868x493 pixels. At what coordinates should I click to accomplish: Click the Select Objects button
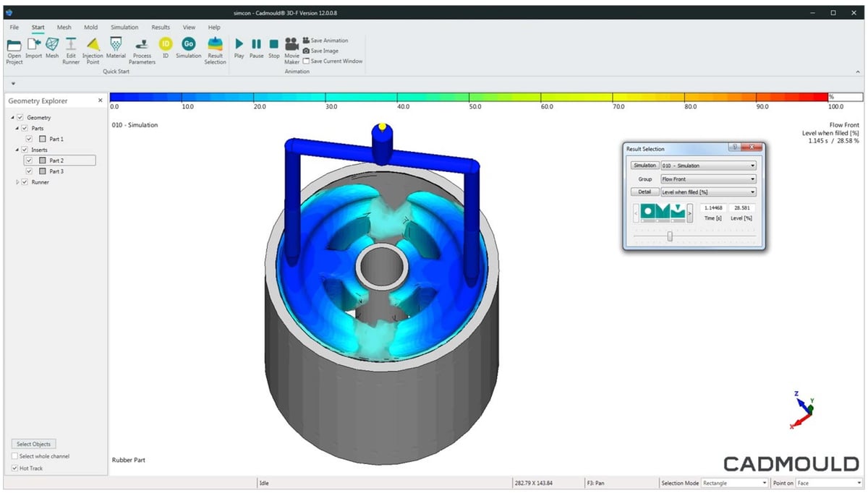[34, 444]
